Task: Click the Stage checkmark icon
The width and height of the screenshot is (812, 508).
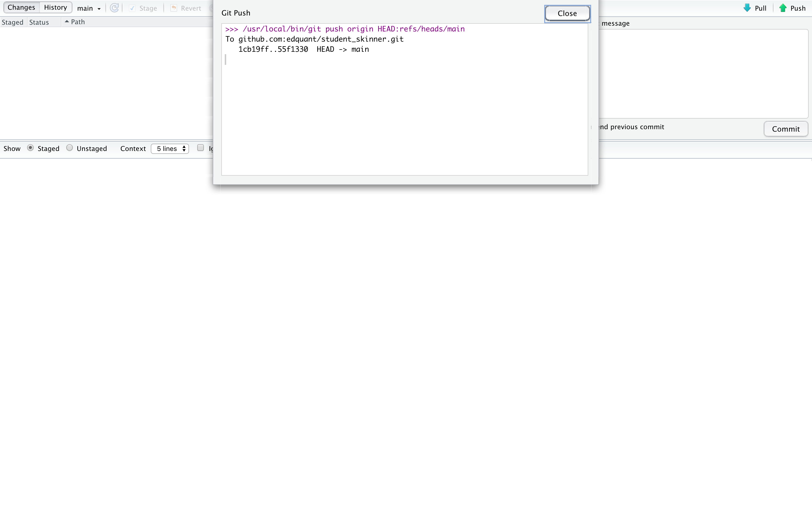Action: pyautogui.click(x=132, y=8)
